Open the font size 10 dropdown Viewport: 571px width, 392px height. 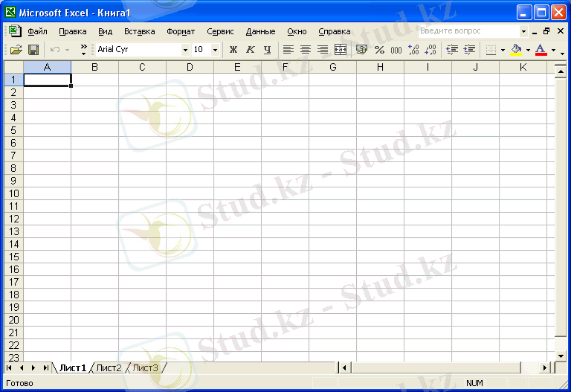click(215, 50)
